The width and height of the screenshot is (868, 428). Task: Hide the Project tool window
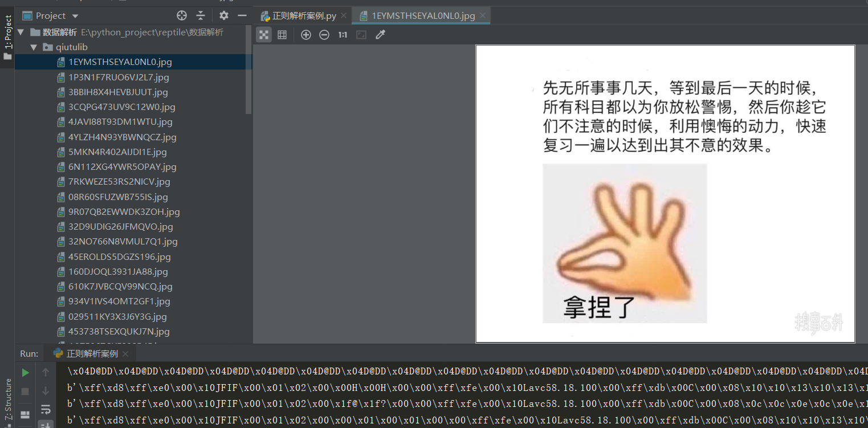pos(242,15)
